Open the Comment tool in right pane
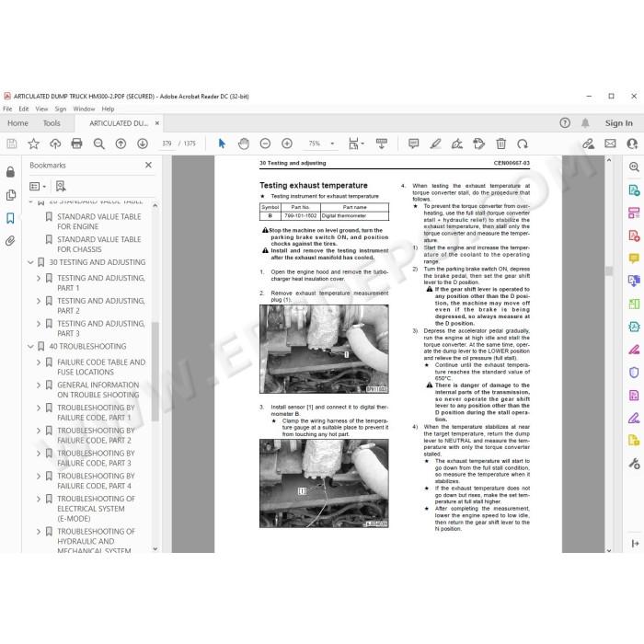Screen dimensions: 644x644 coord(634,259)
